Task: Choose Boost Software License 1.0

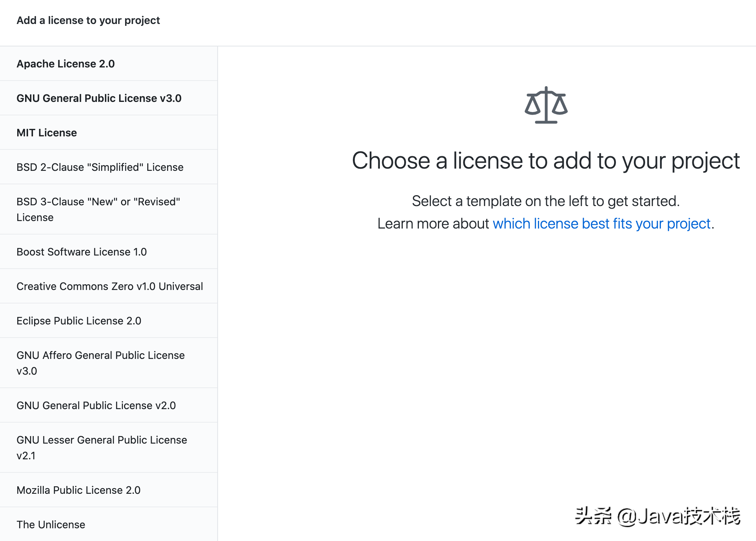Action: click(x=109, y=252)
